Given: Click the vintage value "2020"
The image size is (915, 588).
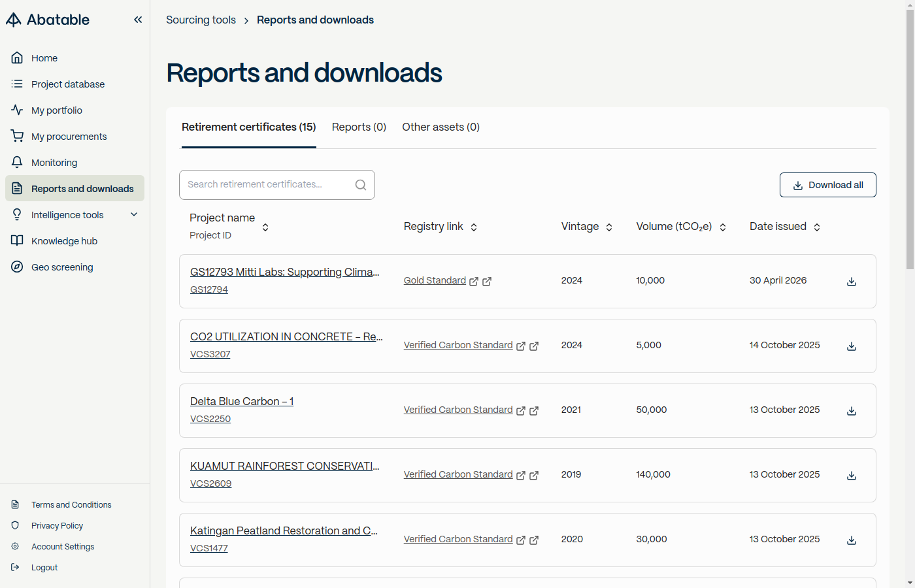Looking at the screenshot, I should (x=572, y=539).
